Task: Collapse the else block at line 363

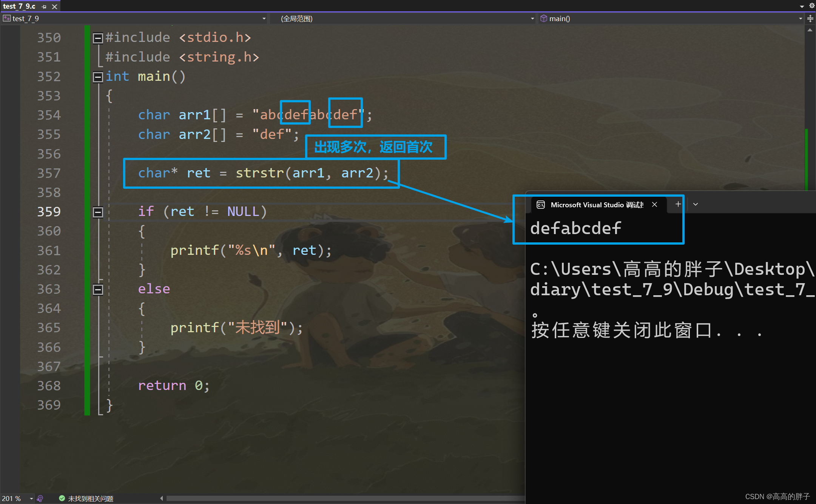Action: [98, 290]
